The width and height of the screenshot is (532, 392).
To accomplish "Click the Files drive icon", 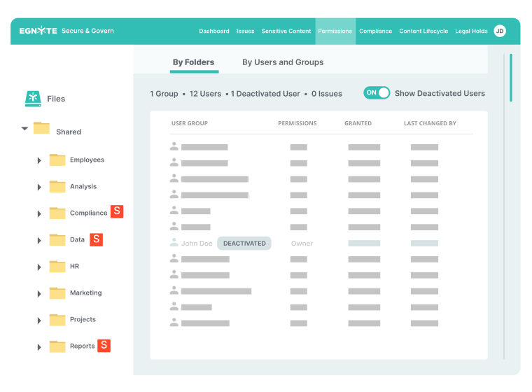I will click(33, 99).
